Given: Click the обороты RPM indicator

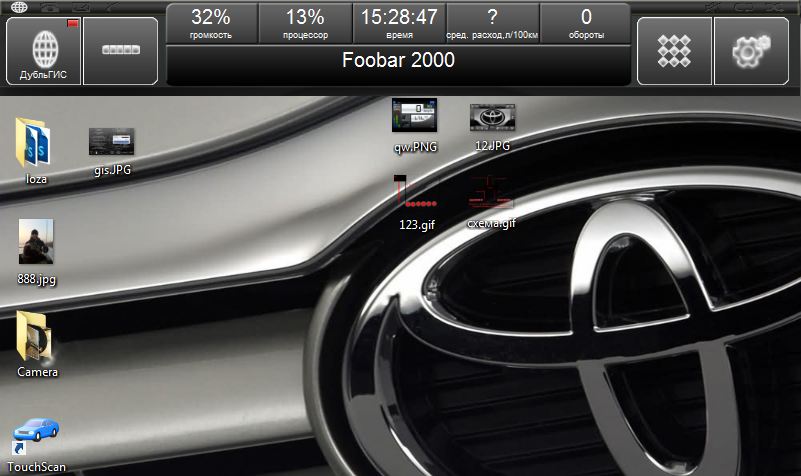Looking at the screenshot, I should [x=586, y=23].
